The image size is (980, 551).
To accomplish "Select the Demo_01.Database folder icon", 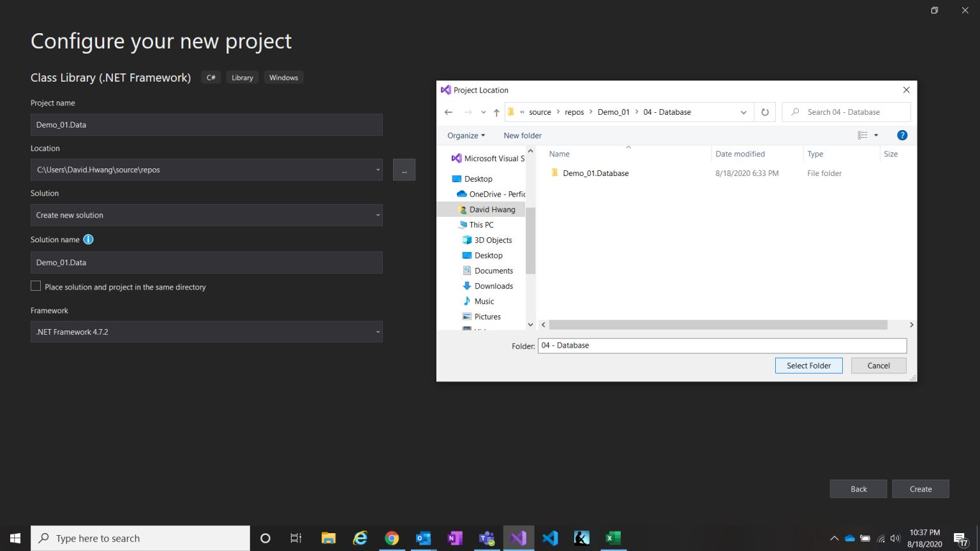I will pos(554,173).
